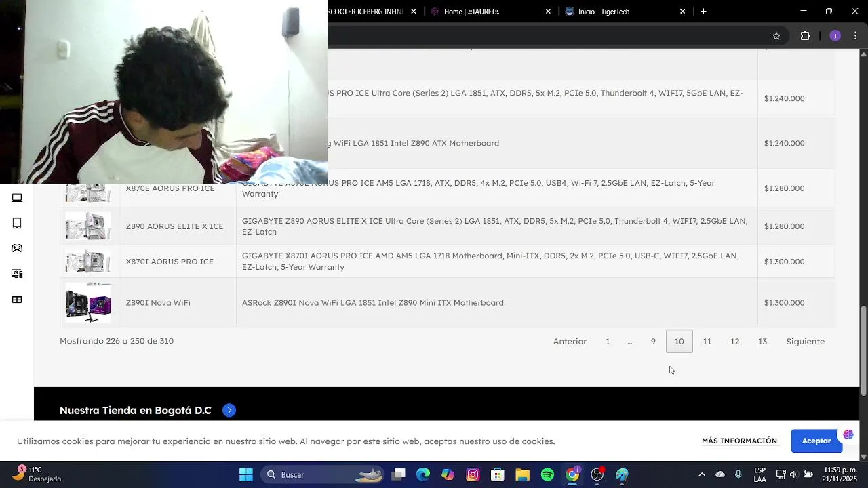
Task: Switch to Chrome in the taskbar
Action: (x=572, y=474)
